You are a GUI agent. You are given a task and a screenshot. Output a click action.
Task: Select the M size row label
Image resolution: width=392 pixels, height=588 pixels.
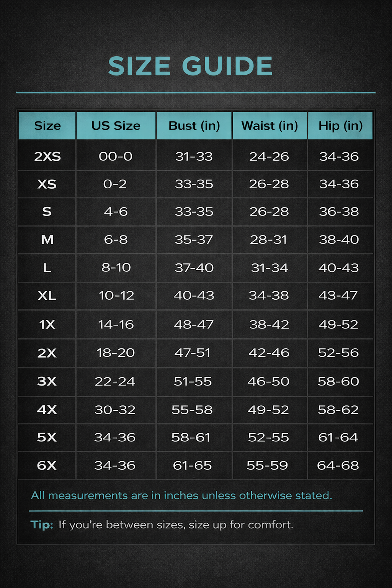point(47,240)
